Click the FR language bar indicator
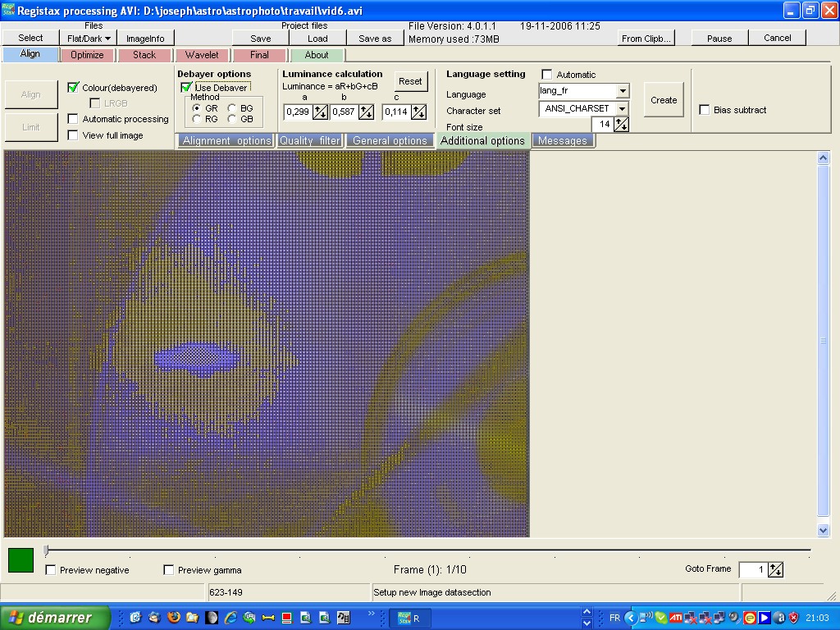 [615, 619]
